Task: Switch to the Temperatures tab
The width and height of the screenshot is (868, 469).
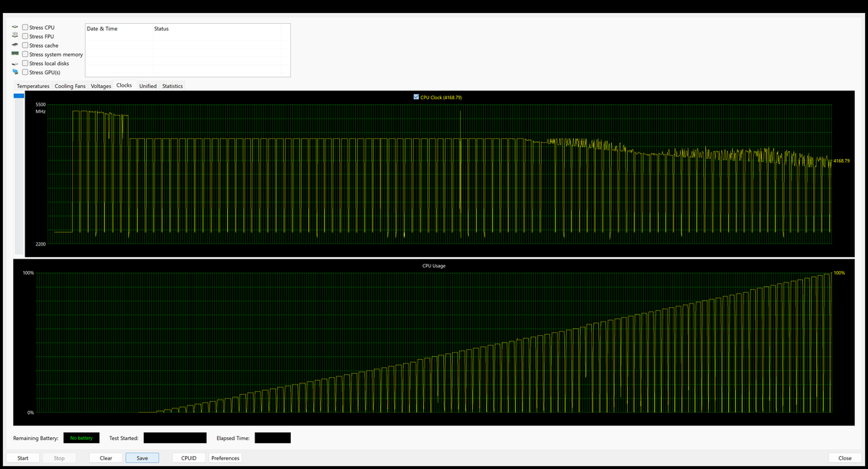Action: pos(33,85)
